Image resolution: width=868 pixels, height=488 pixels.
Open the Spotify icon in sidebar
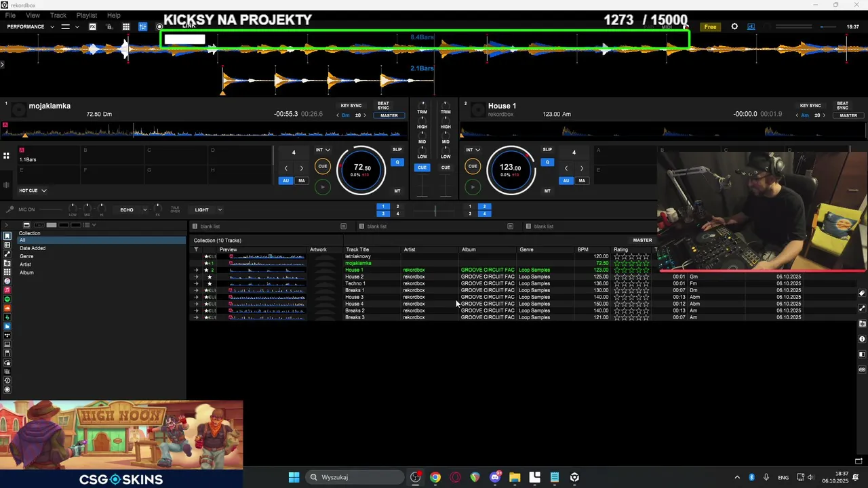click(7, 299)
